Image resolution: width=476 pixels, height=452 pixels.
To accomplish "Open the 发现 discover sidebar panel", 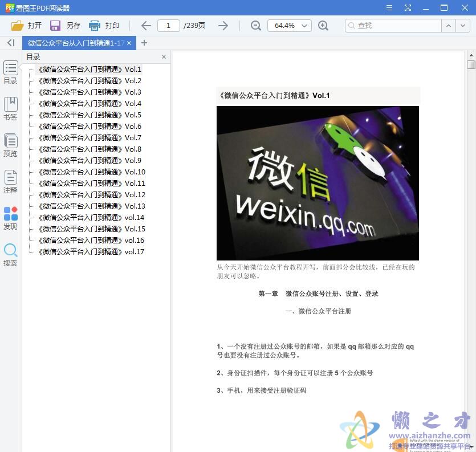I will coord(10,218).
